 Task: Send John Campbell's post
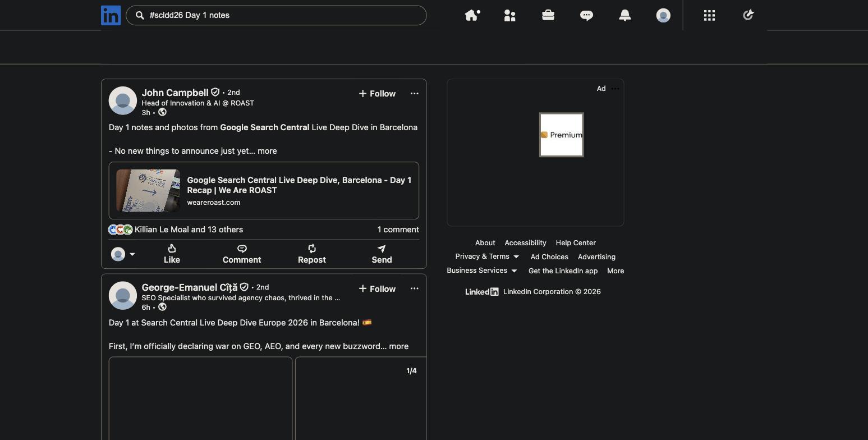pyautogui.click(x=382, y=254)
